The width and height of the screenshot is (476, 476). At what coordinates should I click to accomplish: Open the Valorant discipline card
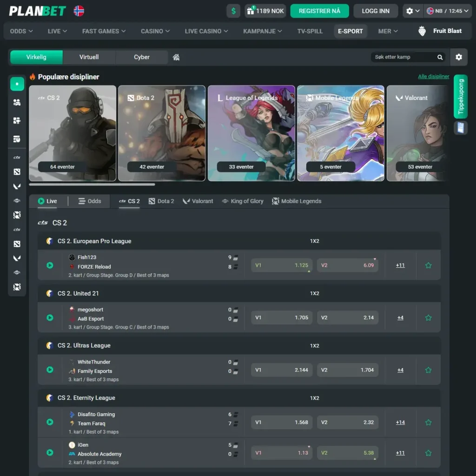point(418,133)
